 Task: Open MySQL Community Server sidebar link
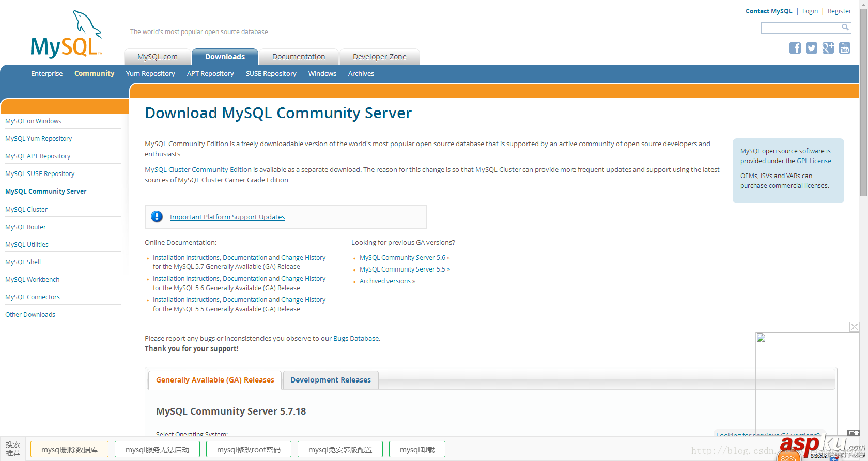pyautogui.click(x=46, y=192)
